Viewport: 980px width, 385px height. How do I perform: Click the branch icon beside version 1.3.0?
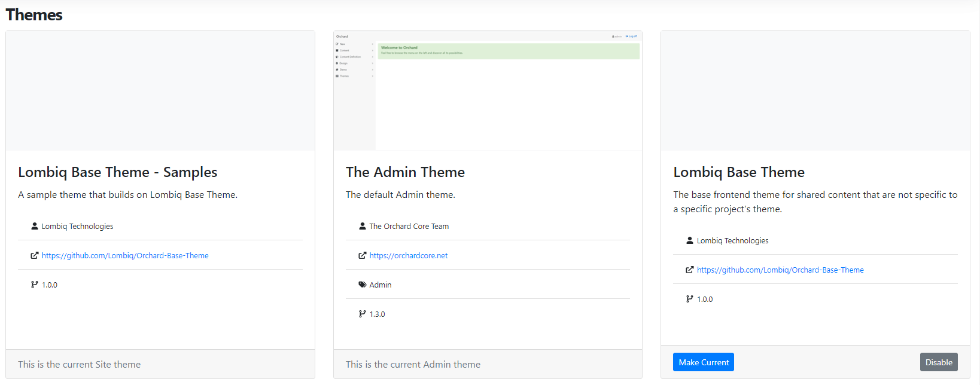point(362,314)
